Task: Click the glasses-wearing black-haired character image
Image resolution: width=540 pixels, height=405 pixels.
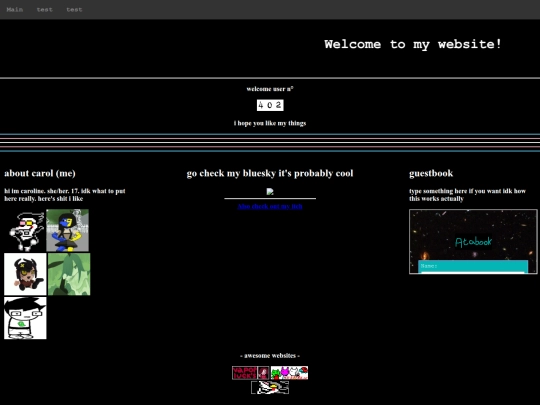Action: tap(25, 318)
